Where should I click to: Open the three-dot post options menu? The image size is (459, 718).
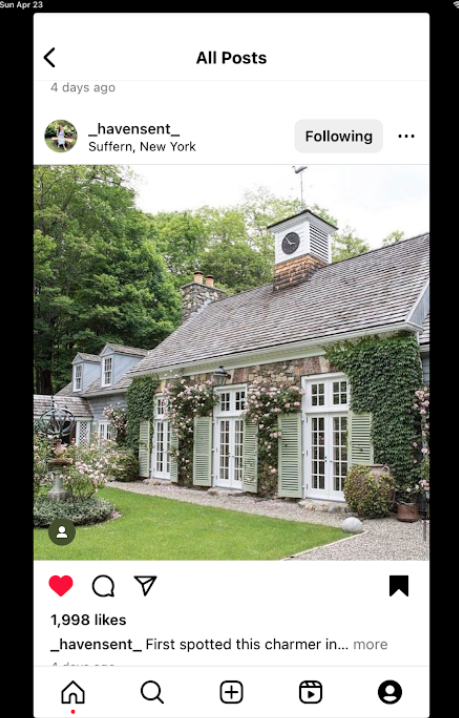point(406,136)
